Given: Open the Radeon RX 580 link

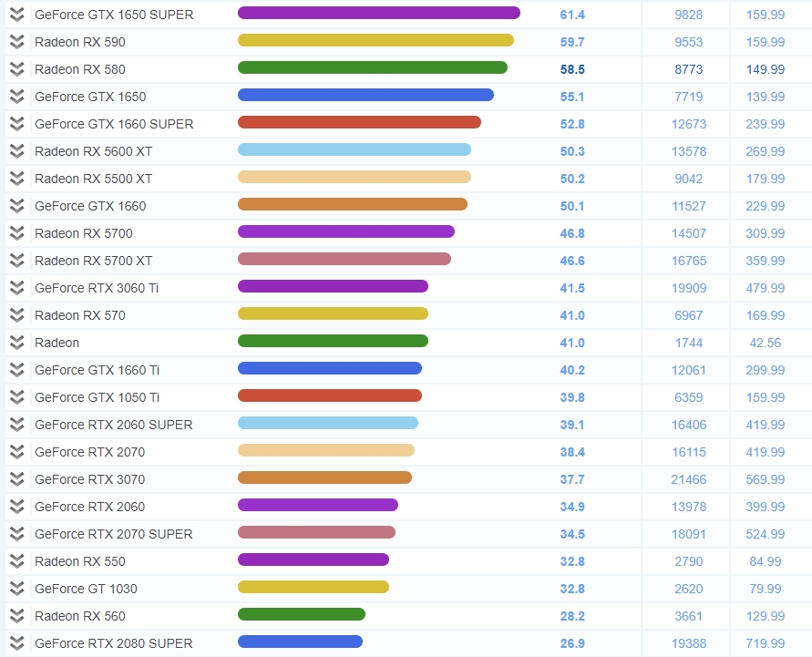Looking at the screenshot, I should pyautogui.click(x=80, y=69).
